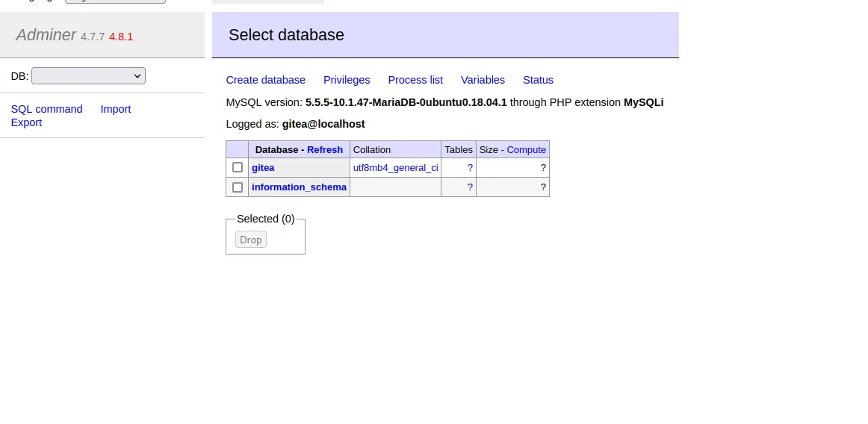Click the utf8mb4_general_ci collation link
The width and height of the screenshot is (868, 424).
coord(395,168)
